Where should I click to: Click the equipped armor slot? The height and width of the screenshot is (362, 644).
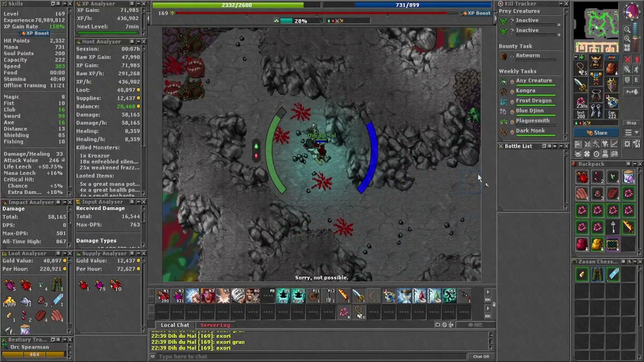pyautogui.click(x=596, y=78)
